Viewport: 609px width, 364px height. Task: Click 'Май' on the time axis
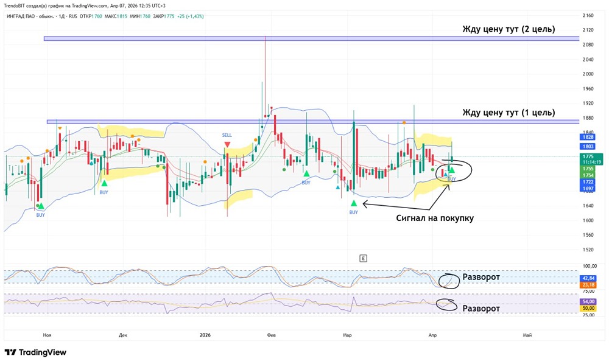(x=527, y=335)
